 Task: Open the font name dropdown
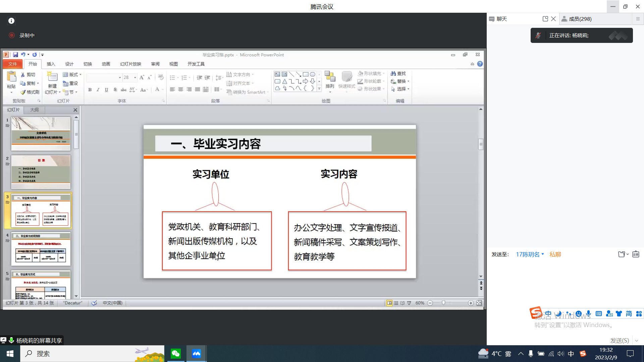tap(120, 77)
